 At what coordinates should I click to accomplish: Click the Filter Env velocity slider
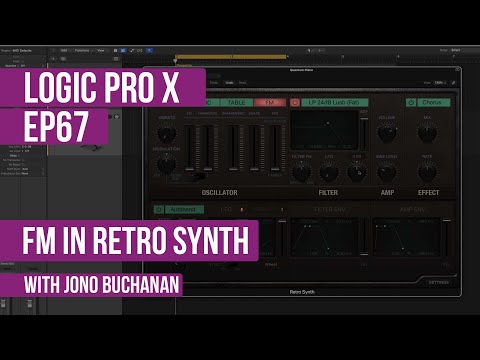pyautogui.click(x=364, y=237)
